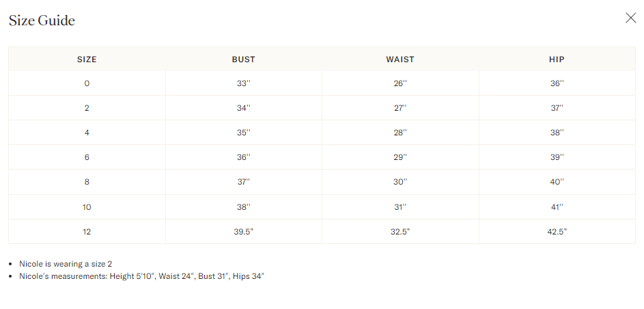Click 'Nicole is wearing a size 2' text
Viewport: 644px width, 309px height.
click(x=66, y=263)
